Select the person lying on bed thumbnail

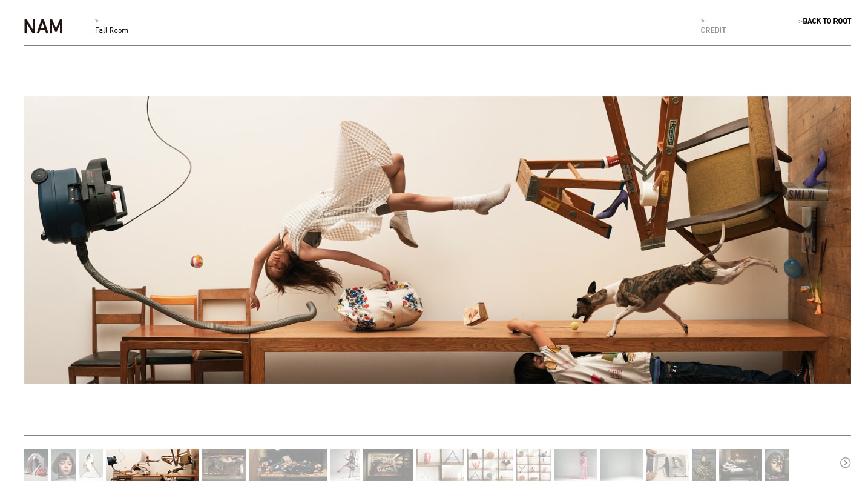tap(740, 465)
